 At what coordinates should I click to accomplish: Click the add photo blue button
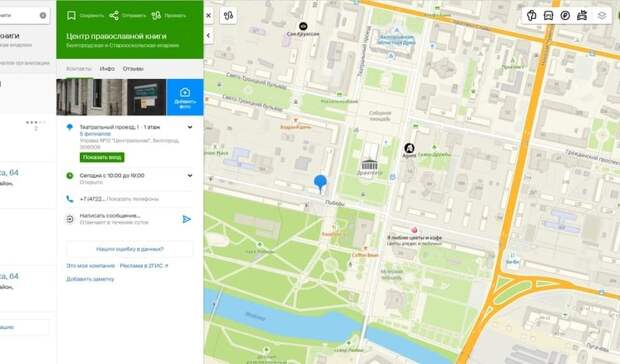[x=185, y=97]
